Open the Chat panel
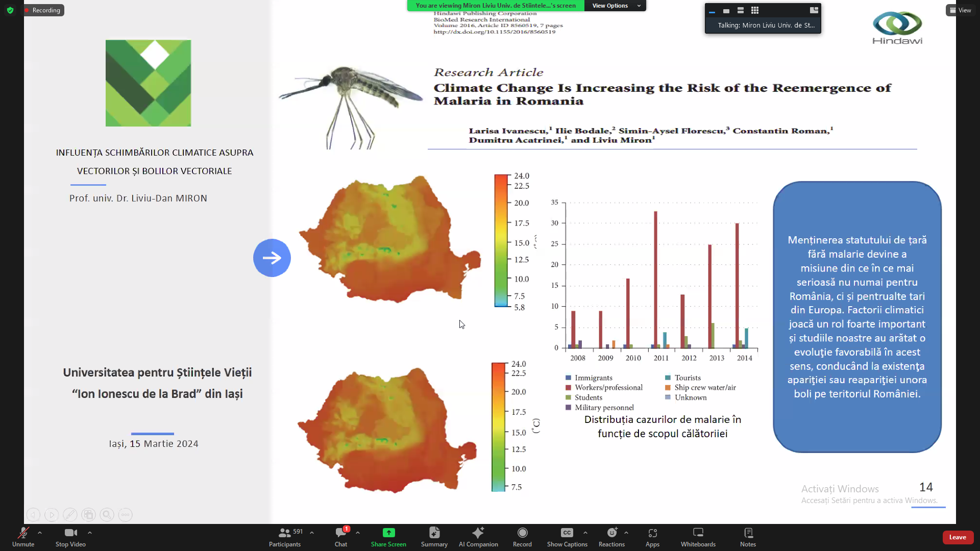This screenshot has height=551, width=980. [x=341, y=536]
